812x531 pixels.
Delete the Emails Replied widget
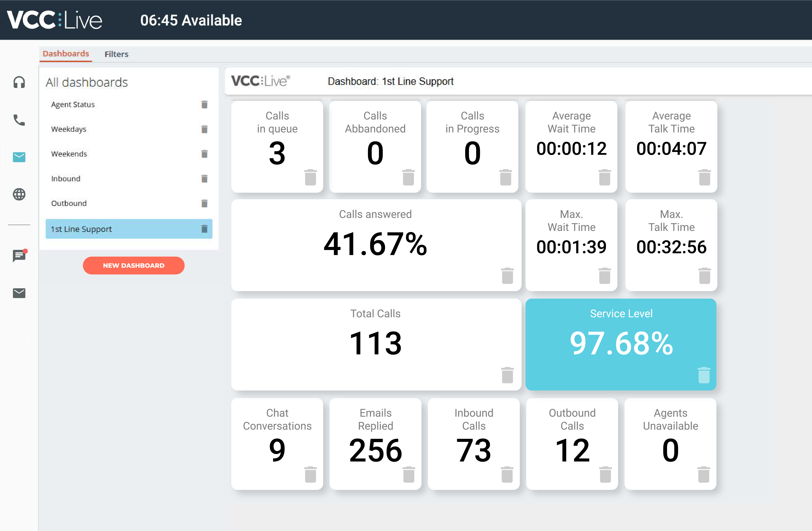click(x=409, y=474)
